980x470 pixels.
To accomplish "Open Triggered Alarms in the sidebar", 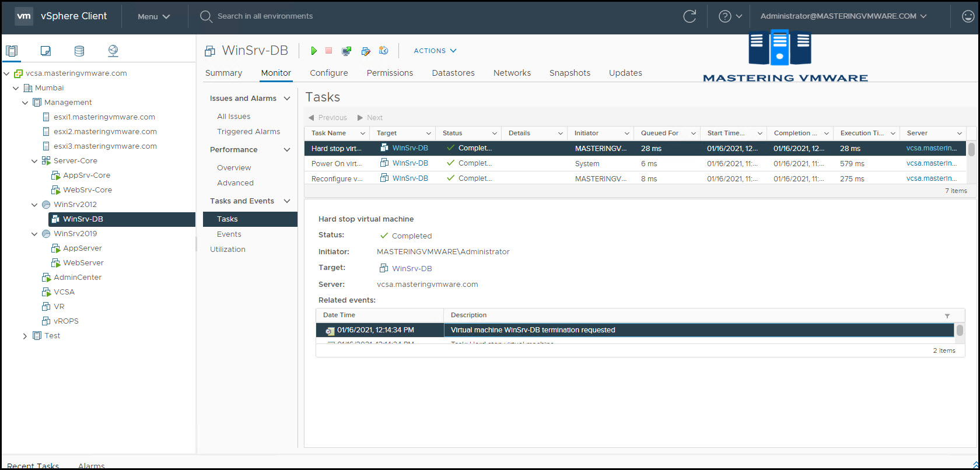I will [249, 132].
